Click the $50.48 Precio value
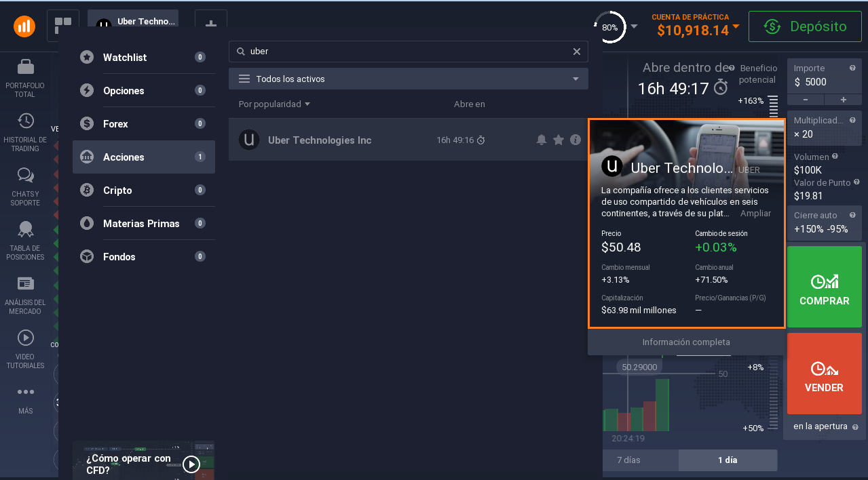 point(621,247)
